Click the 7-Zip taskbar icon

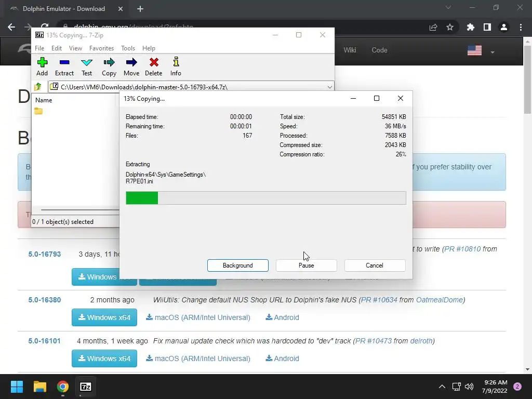86,387
